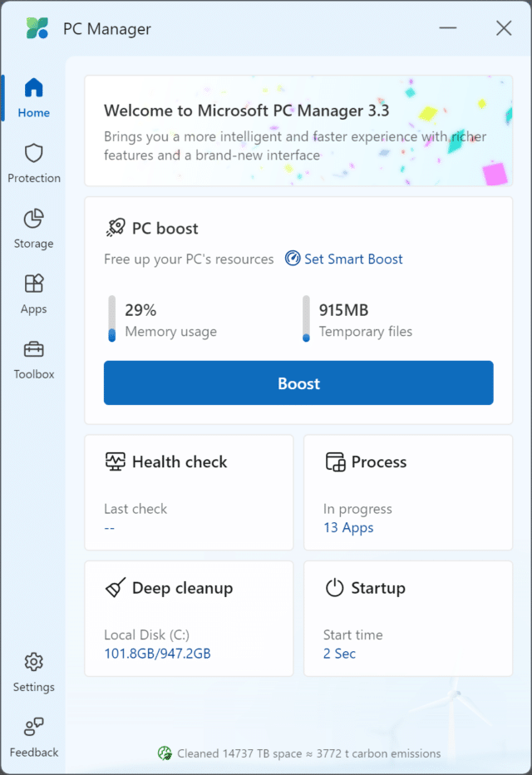Open the Storage pie icon
This screenshot has height=775, width=532.
(x=33, y=219)
